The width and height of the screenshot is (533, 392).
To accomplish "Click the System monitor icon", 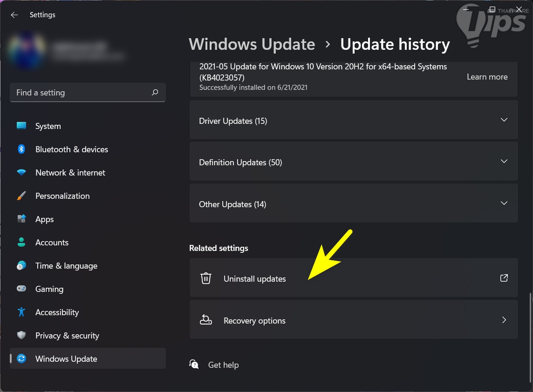I will coord(21,126).
